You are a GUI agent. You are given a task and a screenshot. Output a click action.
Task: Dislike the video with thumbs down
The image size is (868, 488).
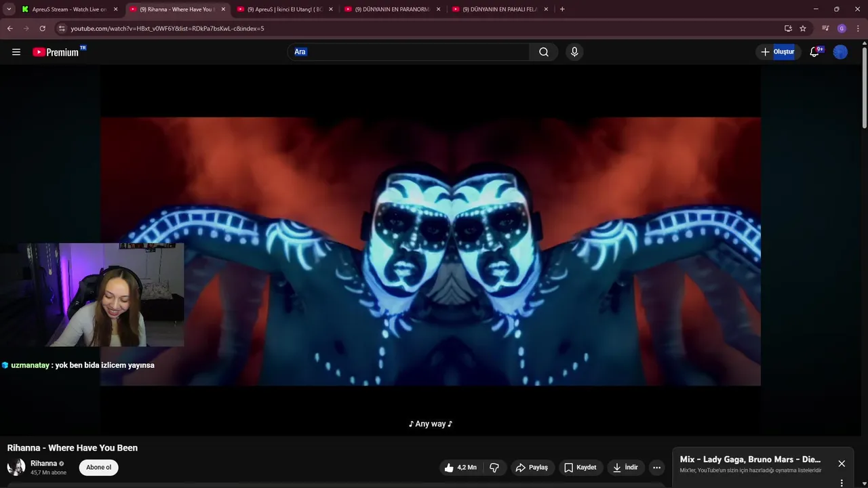(x=494, y=468)
